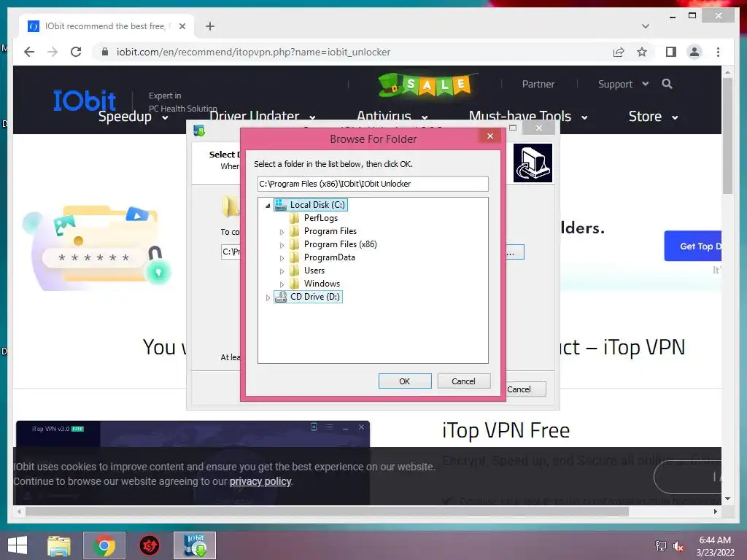Expand the CD Drive (D:) node
The image size is (747, 560).
[x=268, y=297]
